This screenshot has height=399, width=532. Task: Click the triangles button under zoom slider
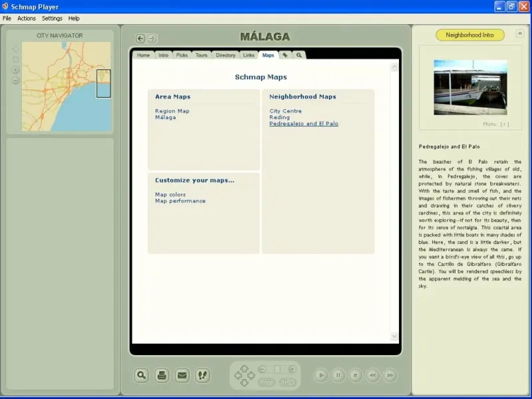[x=267, y=382]
